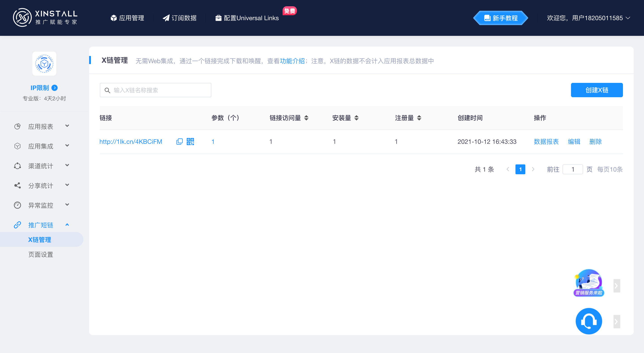Viewport: 644px width, 353px height.
Task: Open the link http://1lk.cn/4KBCiFM
Action: point(131,142)
